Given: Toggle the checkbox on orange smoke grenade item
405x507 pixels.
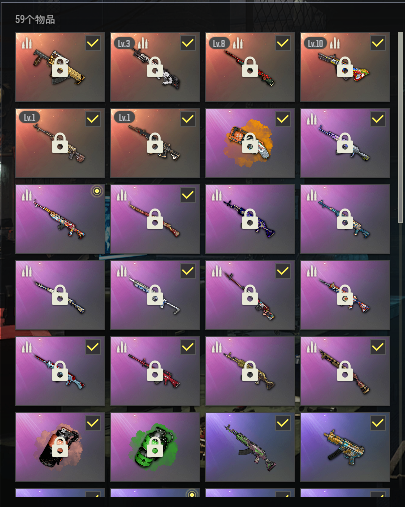Looking at the screenshot, I should click(x=283, y=119).
